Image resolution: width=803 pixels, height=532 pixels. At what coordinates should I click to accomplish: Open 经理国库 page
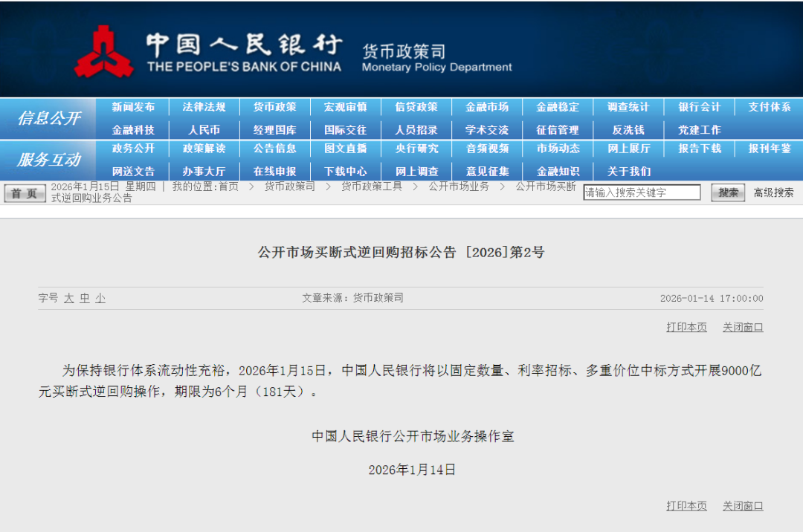(x=274, y=130)
